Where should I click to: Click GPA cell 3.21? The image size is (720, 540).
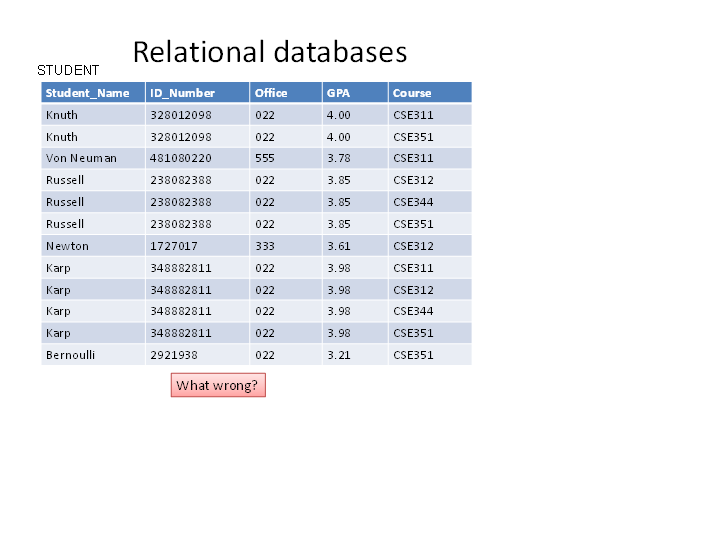355,354
